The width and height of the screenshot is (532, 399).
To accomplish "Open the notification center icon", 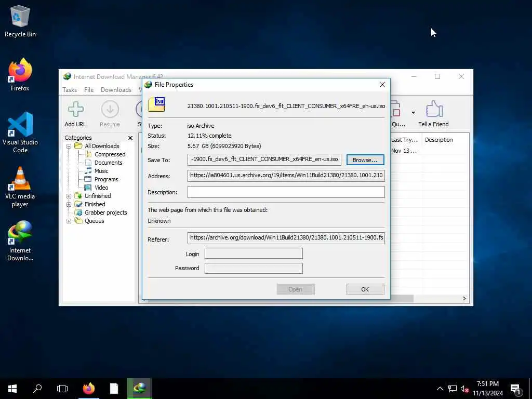I will 516,389.
